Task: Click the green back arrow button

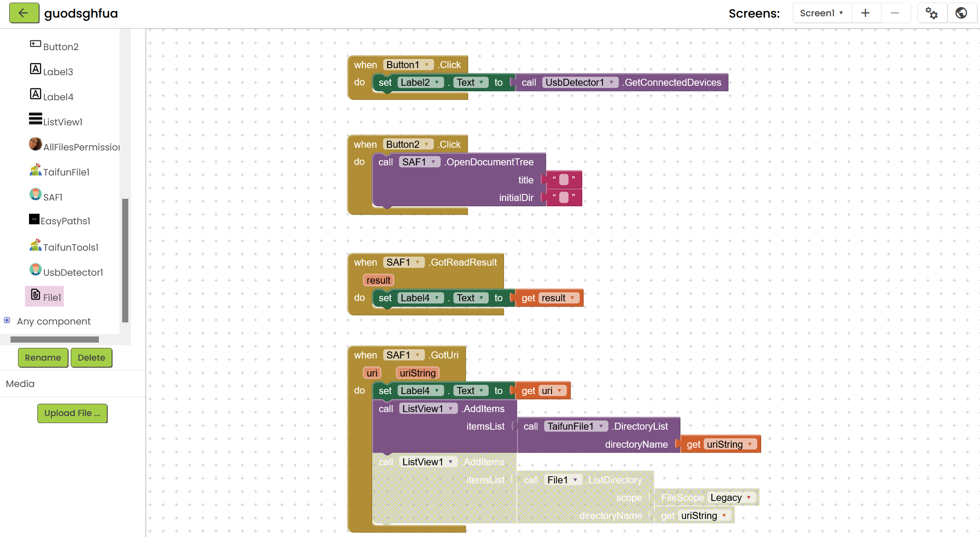Action: tap(24, 13)
